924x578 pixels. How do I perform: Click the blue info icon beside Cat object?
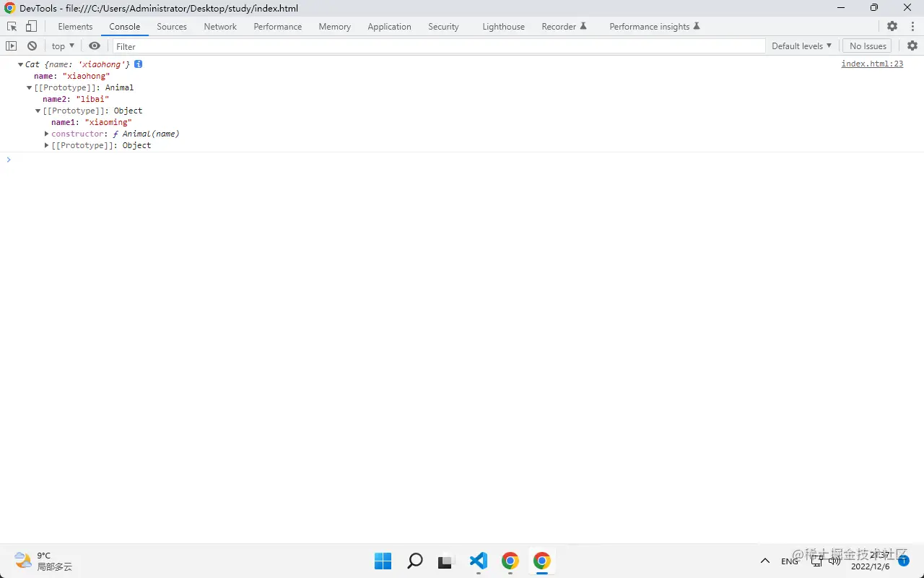pos(138,64)
